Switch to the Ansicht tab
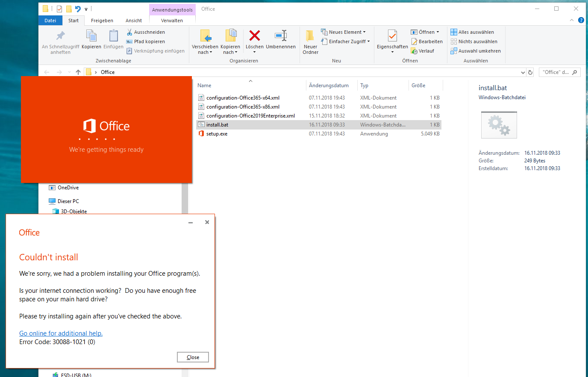 tap(134, 21)
